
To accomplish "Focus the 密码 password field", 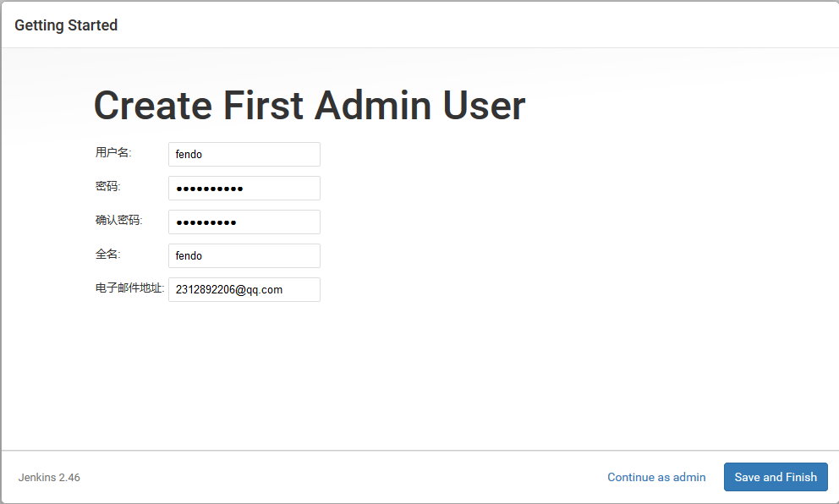I will tap(244, 188).
